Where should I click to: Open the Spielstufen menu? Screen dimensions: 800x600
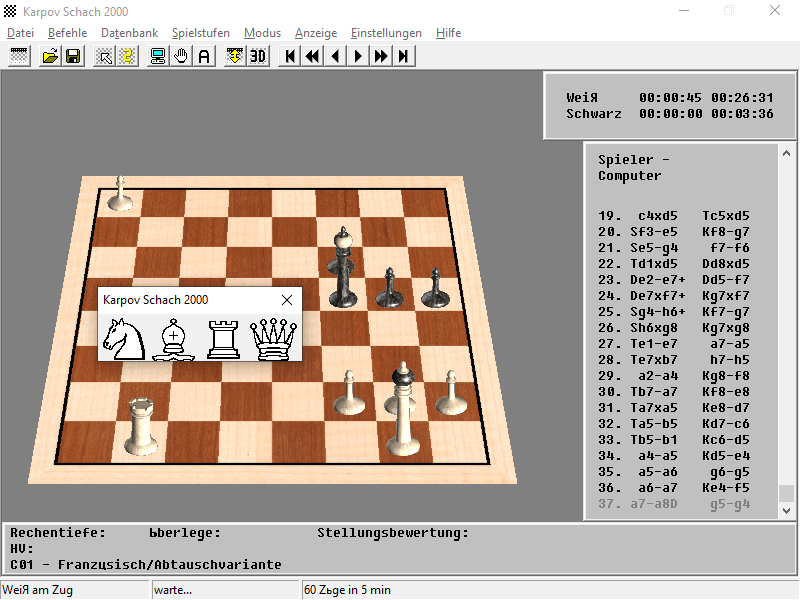[x=201, y=33]
